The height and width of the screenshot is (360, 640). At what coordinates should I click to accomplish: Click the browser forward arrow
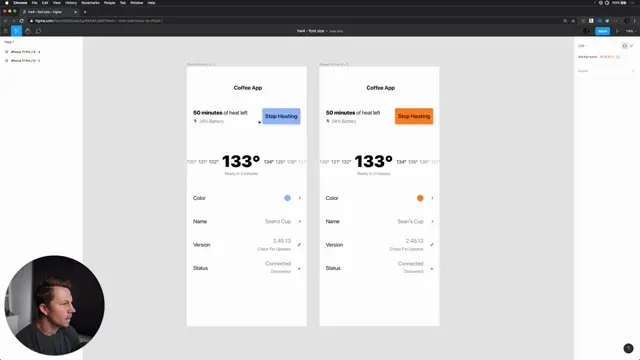[13, 21]
